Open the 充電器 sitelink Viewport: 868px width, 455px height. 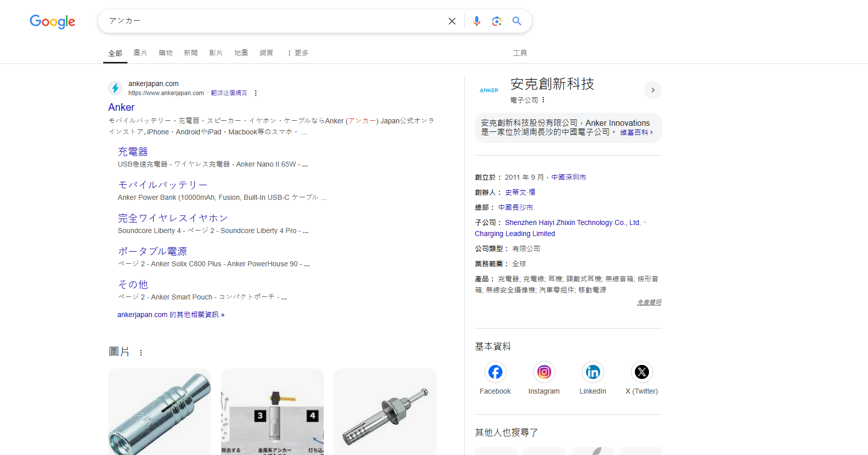[133, 151]
